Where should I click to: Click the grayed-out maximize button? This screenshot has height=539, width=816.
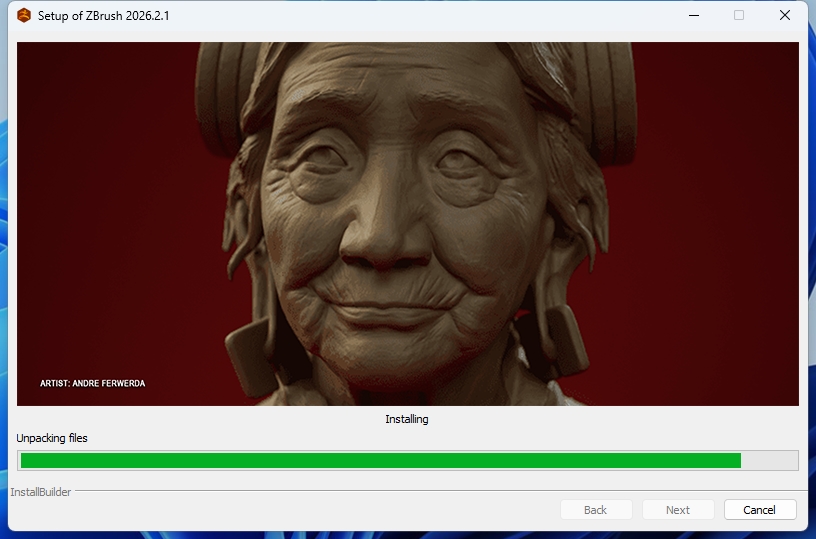tap(739, 16)
